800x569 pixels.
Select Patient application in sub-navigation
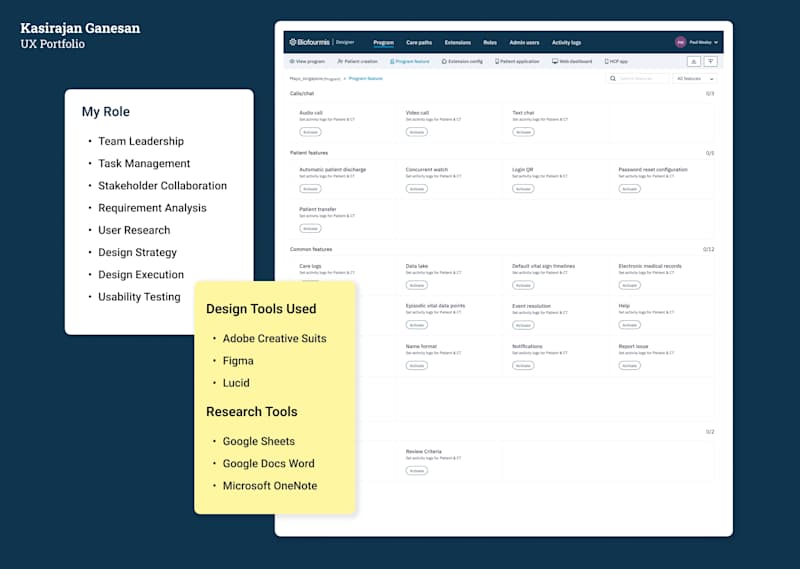[517, 61]
